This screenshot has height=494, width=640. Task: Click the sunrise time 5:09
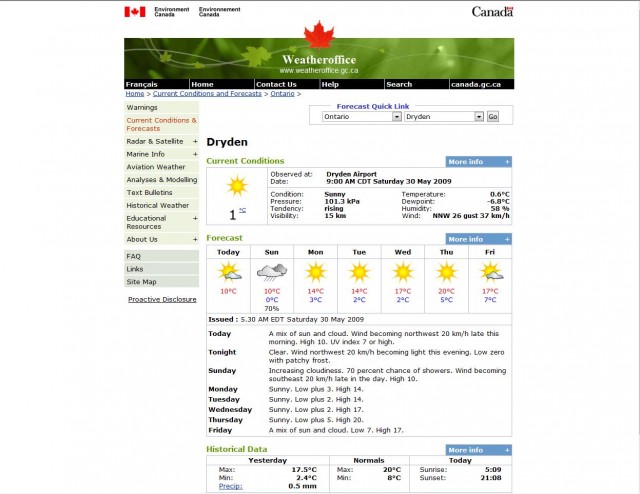(x=493, y=470)
